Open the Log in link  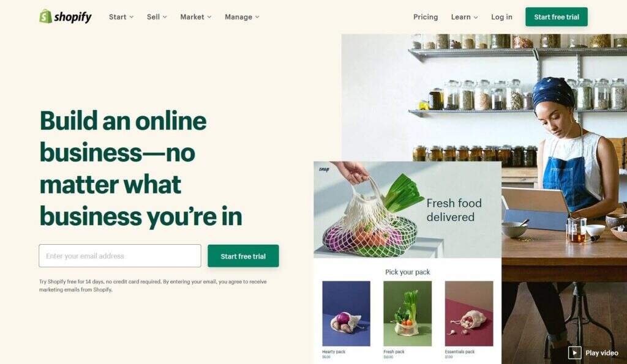click(x=501, y=17)
